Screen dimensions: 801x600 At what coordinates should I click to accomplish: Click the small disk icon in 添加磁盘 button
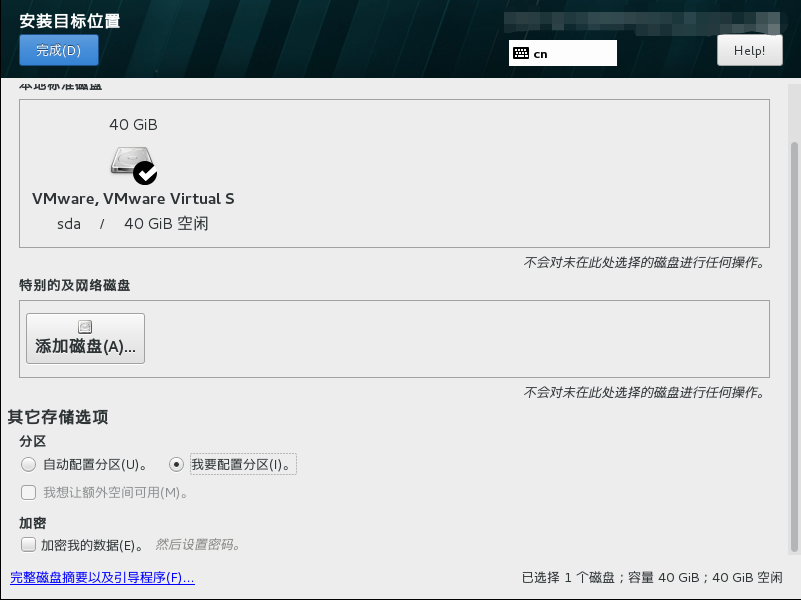click(85, 326)
